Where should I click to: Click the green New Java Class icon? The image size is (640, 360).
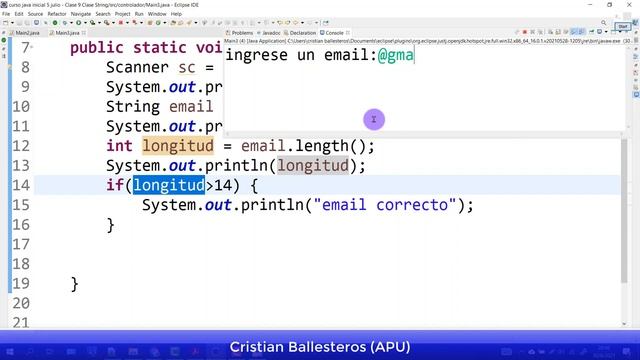coord(158,23)
